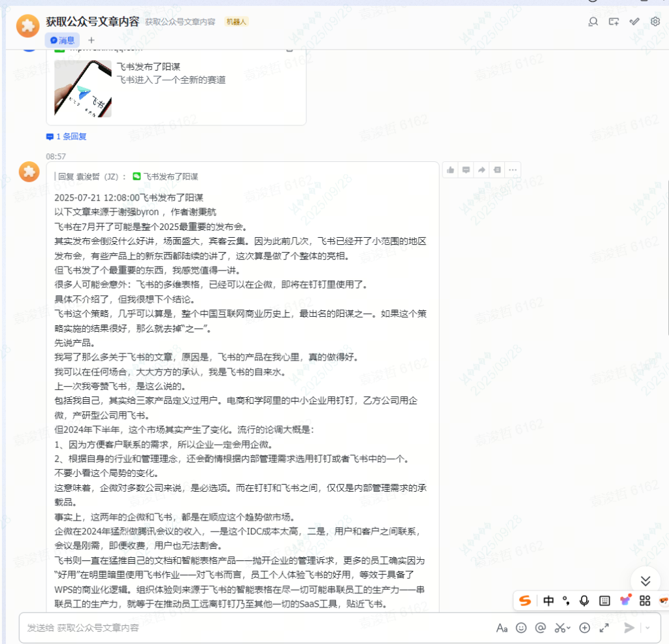
Task: Click the add-to-group card icon in header
Action: pyautogui.click(x=613, y=22)
